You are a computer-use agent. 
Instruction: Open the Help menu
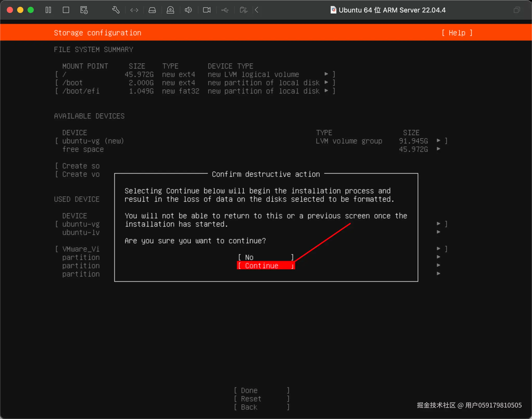click(457, 33)
